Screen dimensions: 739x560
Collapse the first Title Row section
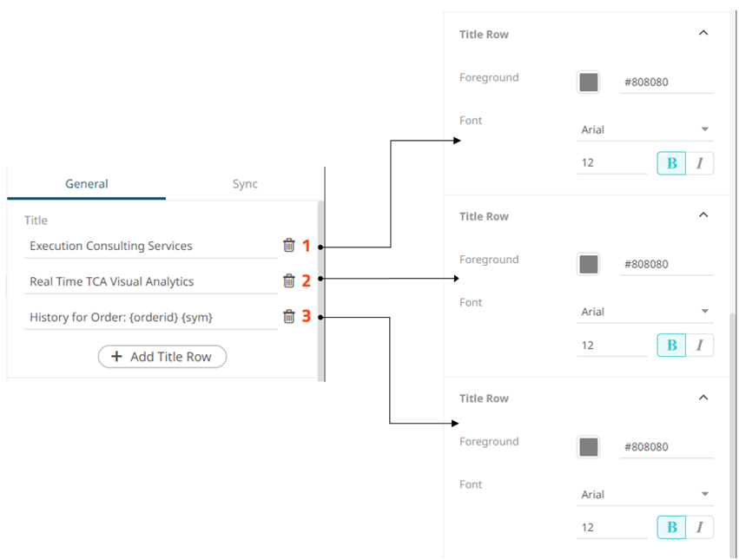pyautogui.click(x=703, y=33)
